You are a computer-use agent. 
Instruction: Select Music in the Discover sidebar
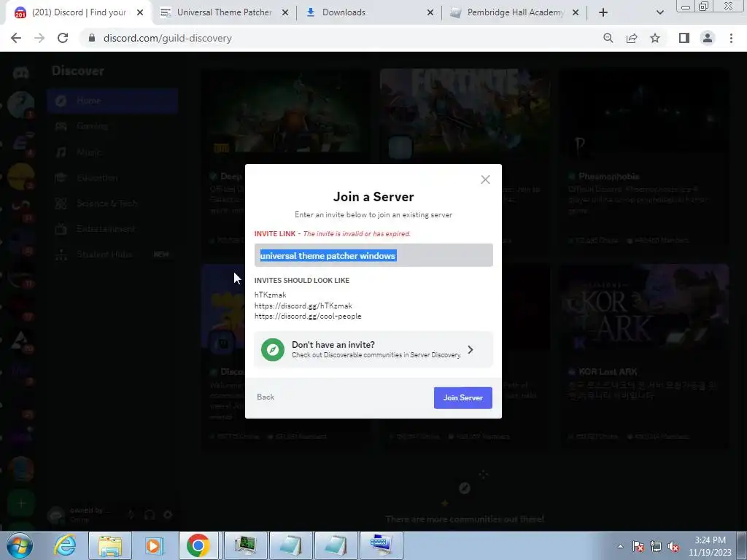112,152
